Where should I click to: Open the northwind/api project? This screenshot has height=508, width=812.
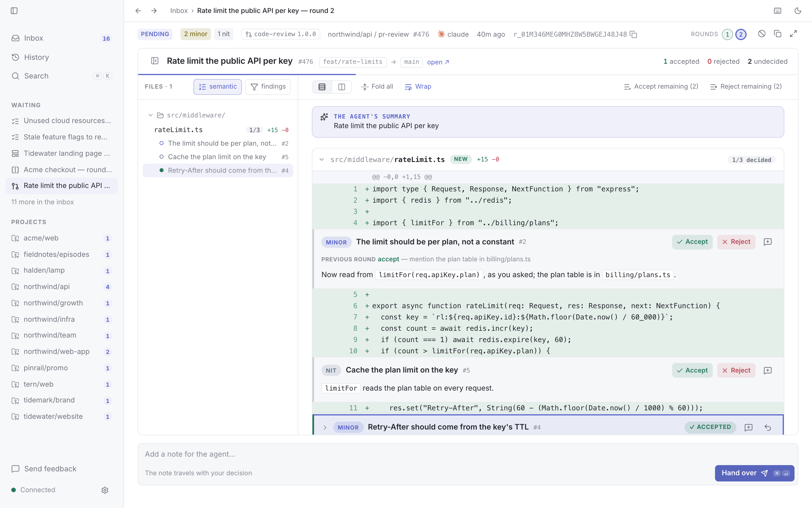click(x=62, y=286)
